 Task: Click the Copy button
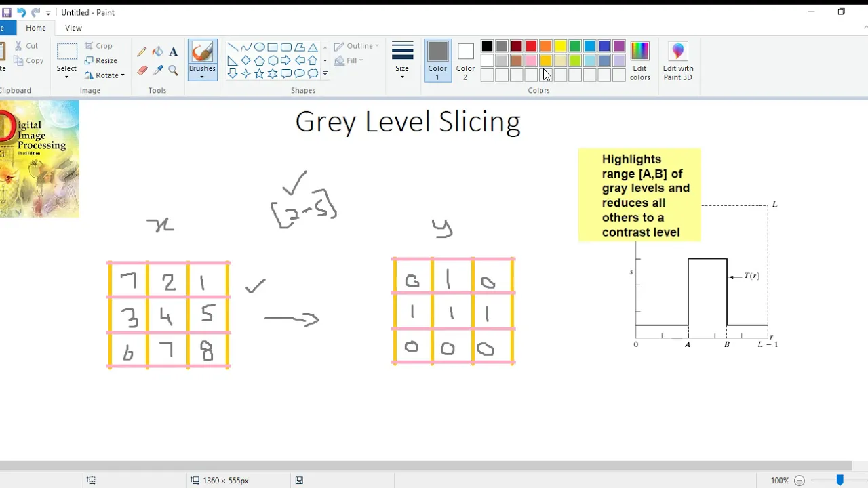point(28,61)
